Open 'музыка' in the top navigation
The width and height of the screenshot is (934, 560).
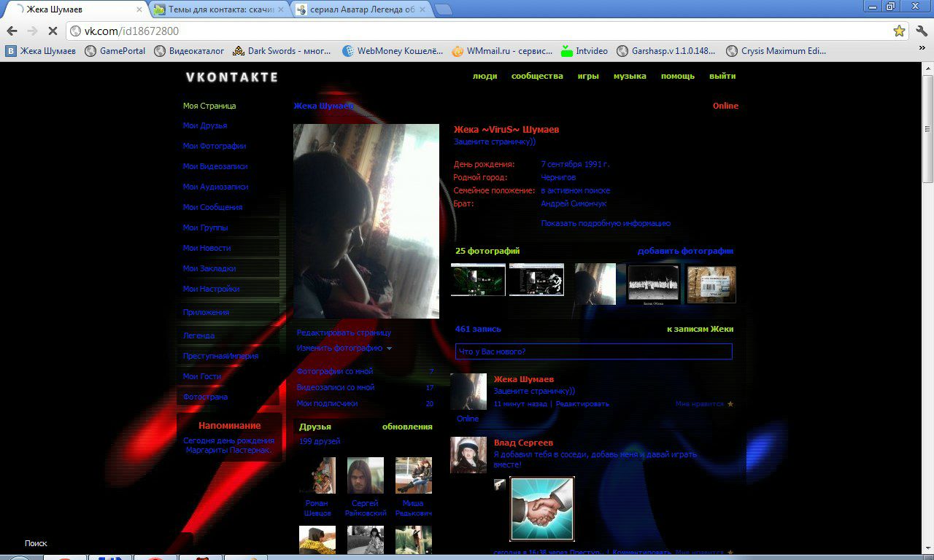pyautogui.click(x=630, y=76)
